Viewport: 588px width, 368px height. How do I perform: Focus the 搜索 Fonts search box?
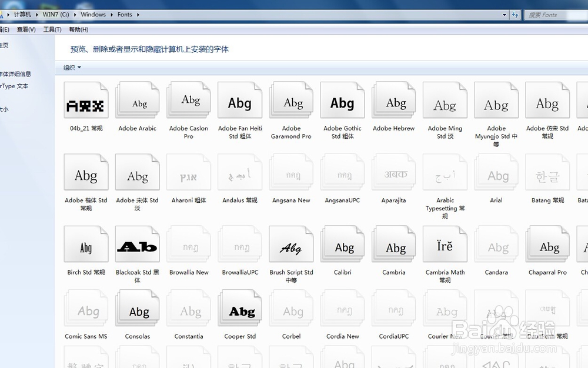(556, 15)
